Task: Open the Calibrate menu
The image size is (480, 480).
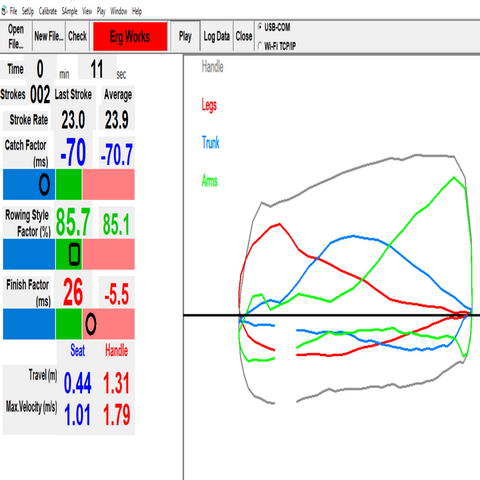Action: click(x=48, y=11)
